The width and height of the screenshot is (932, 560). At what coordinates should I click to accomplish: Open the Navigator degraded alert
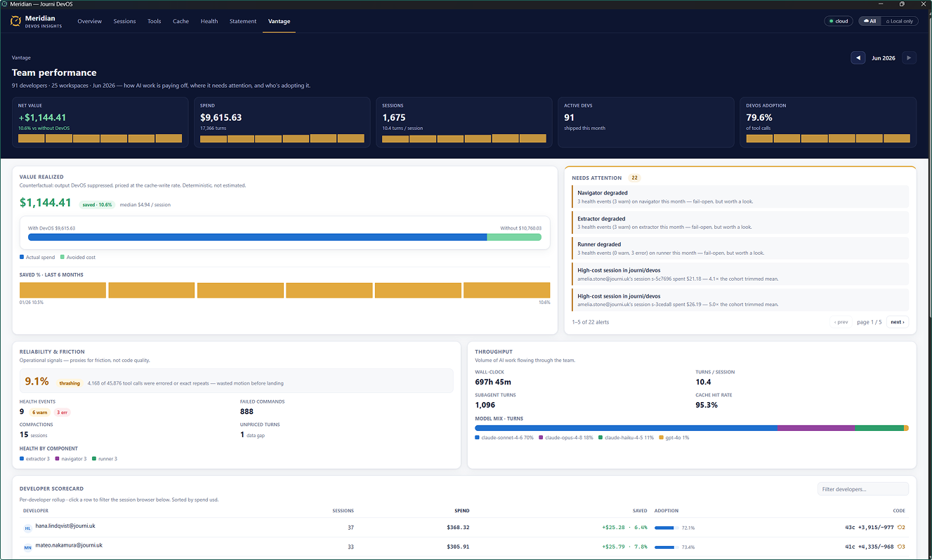click(740, 196)
